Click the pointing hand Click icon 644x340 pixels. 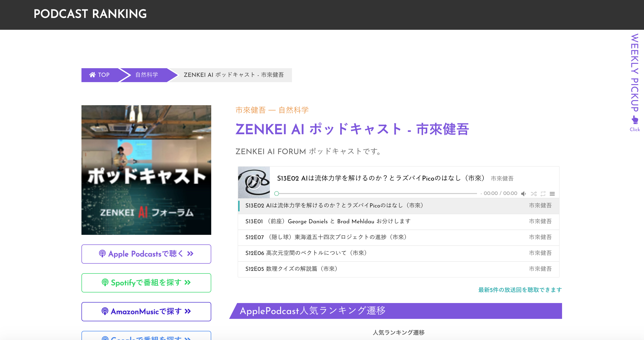click(x=635, y=120)
